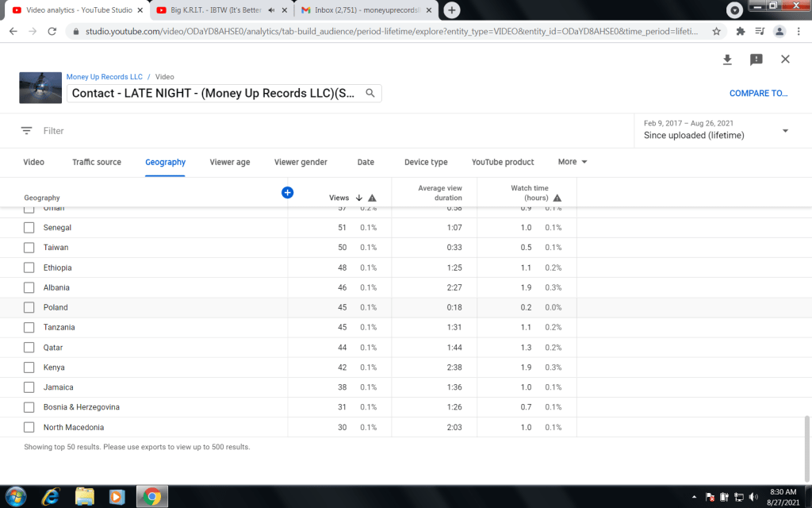This screenshot has width=812, height=508.
Task: Bookmark this page with star icon
Action: click(x=716, y=32)
